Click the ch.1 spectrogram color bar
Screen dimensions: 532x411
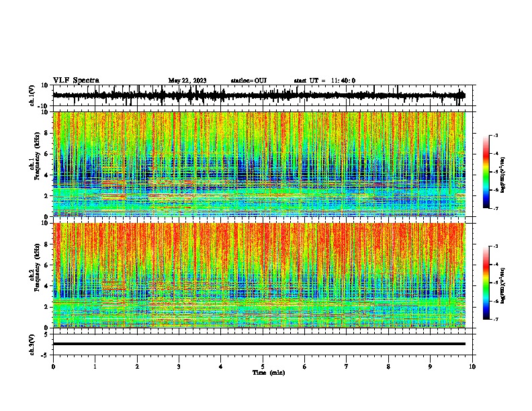tap(486, 172)
